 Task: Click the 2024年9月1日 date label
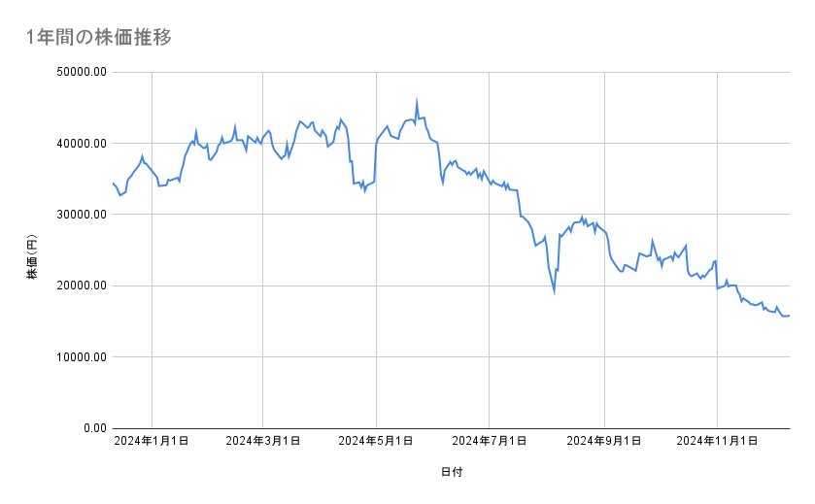[x=604, y=441]
